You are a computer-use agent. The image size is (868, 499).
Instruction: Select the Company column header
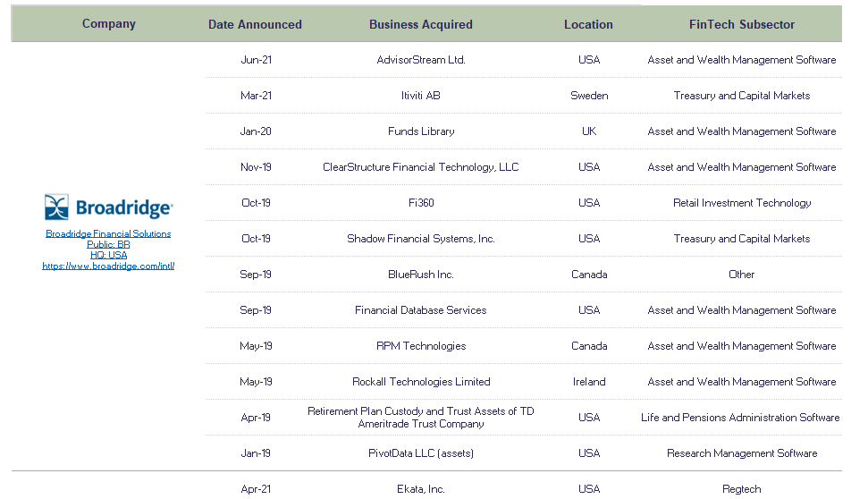click(x=109, y=24)
